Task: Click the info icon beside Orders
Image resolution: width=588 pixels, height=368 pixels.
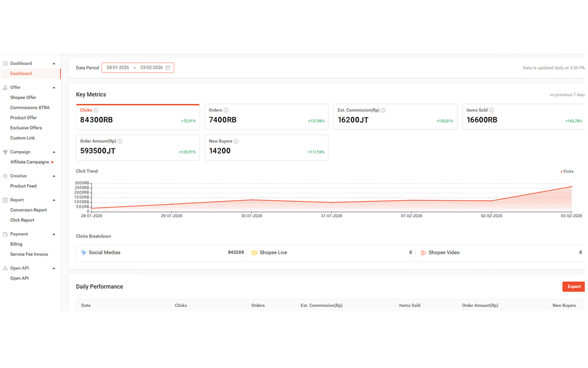Action: pyautogui.click(x=226, y=110)
